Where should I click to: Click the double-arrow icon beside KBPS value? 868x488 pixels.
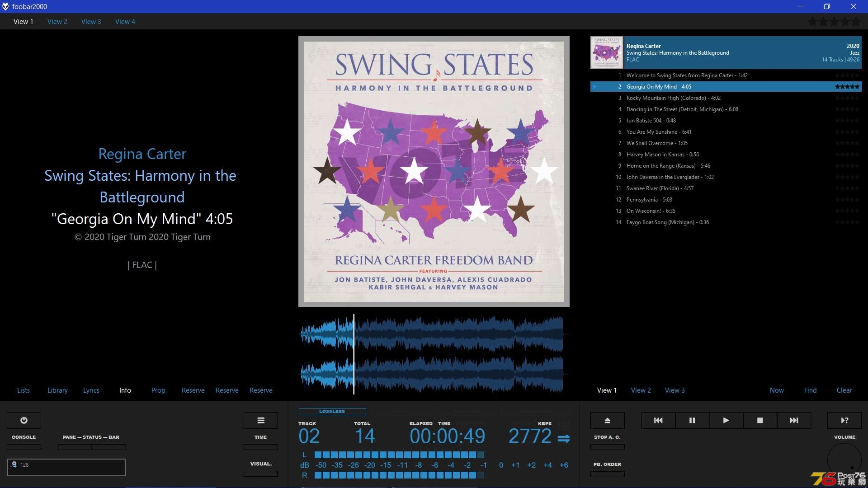[x=563, y=438]
